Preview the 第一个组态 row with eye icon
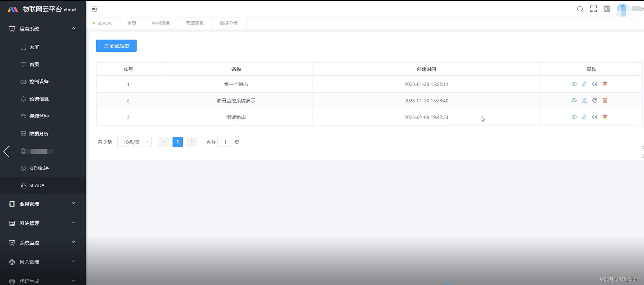Viewport: 644px width, 285px height. coord(574,84)
